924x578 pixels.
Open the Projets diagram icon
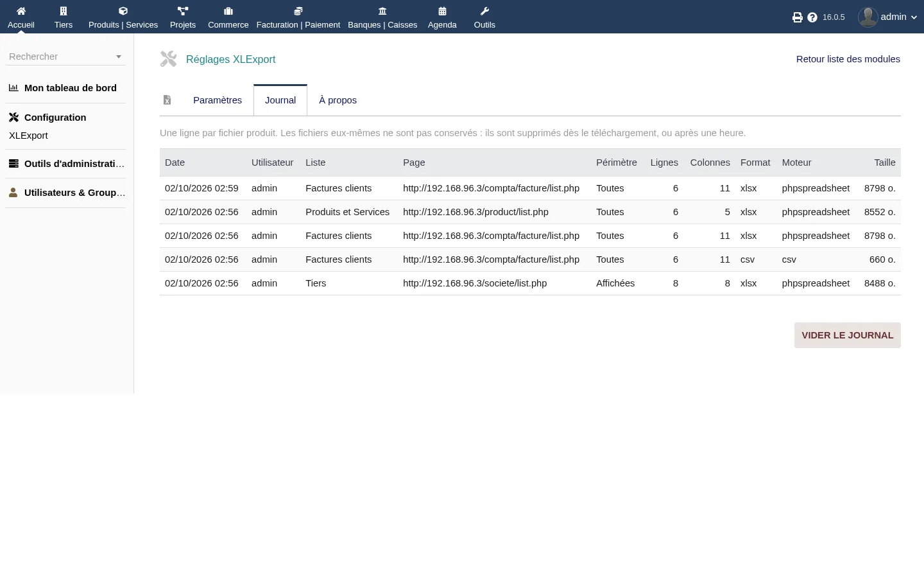(183, 11)
